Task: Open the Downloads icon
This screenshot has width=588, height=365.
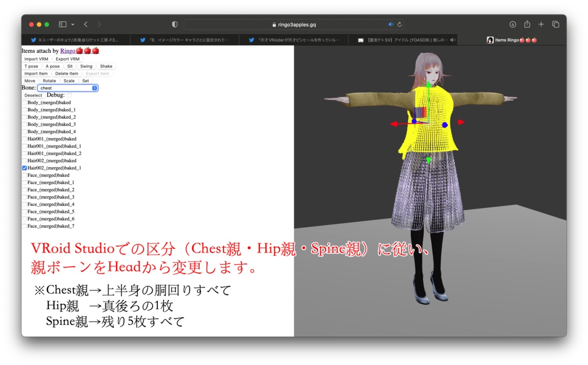Action: tap(513, 24)
